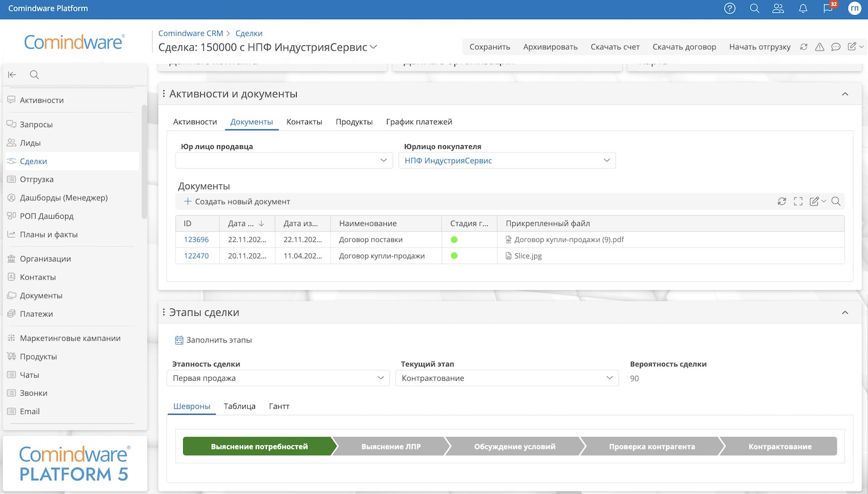Open the Этапность сделки dropdown
868x494 pixels.
(278, 378)
